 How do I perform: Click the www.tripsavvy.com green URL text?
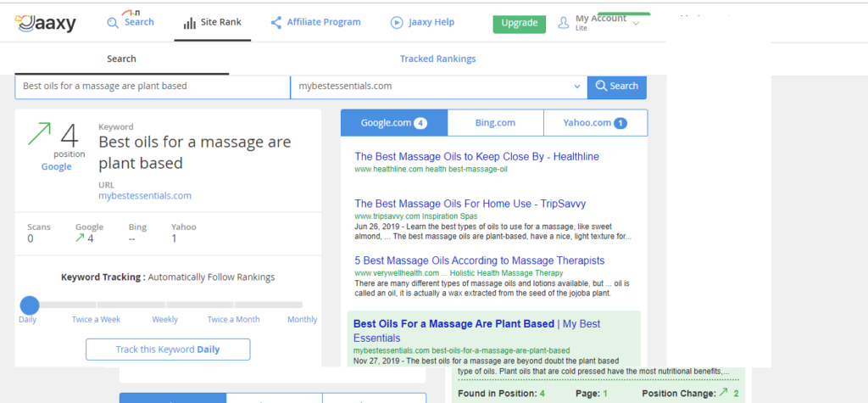(x=415, y=215)
